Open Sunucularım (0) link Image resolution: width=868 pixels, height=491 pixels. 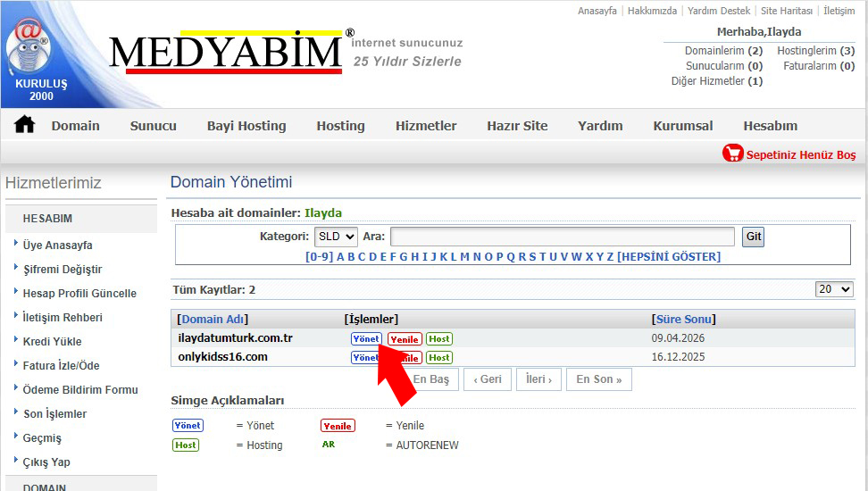coord(724,65)
